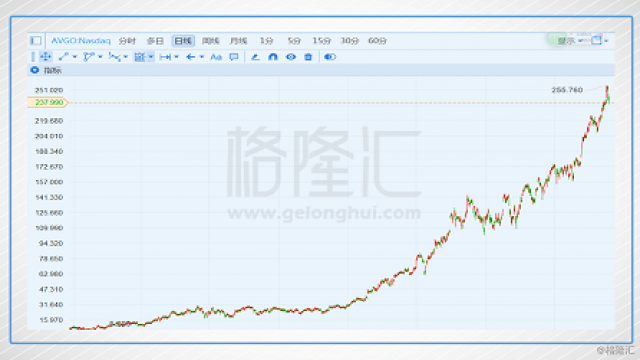640x360 pixels.
Task: Click the window layout icon
Action: pos(596,40)
